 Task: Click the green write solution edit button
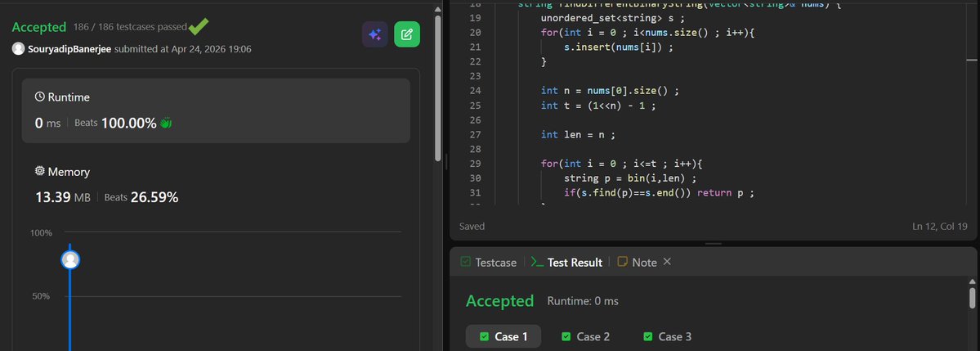[x=407, y=34]
